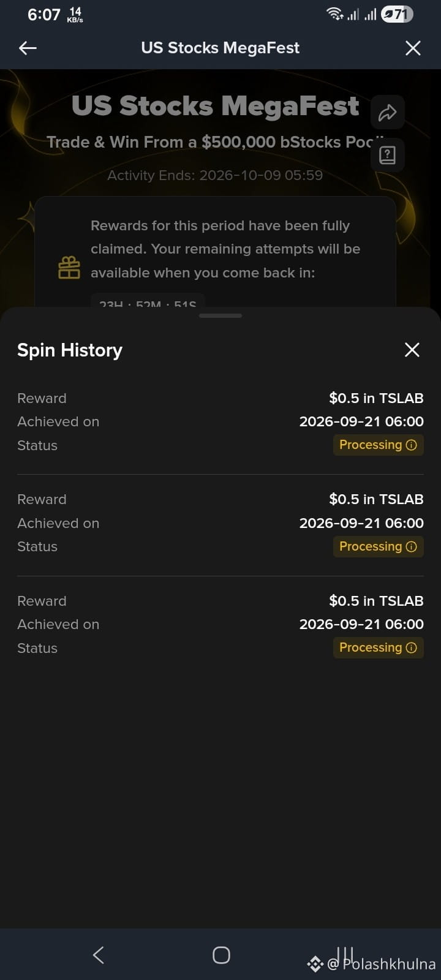Viewport: 441px width, 980px height.
Task: Tap the countdown timer chip
Action: pyautogui.click(x=148, y=301)
